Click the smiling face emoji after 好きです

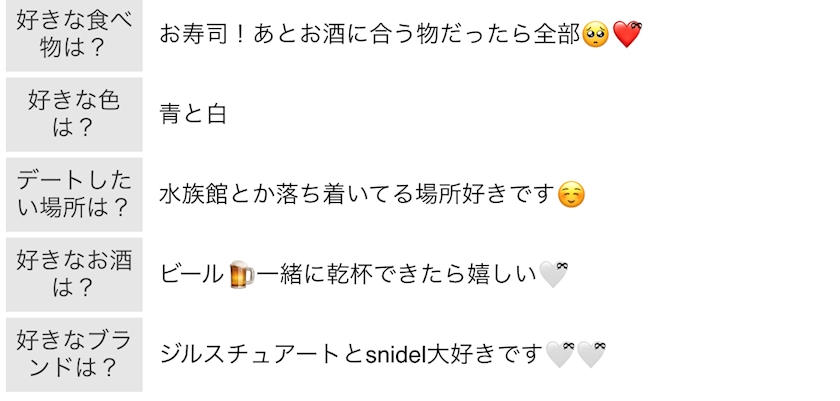click(x=571, y=194)
